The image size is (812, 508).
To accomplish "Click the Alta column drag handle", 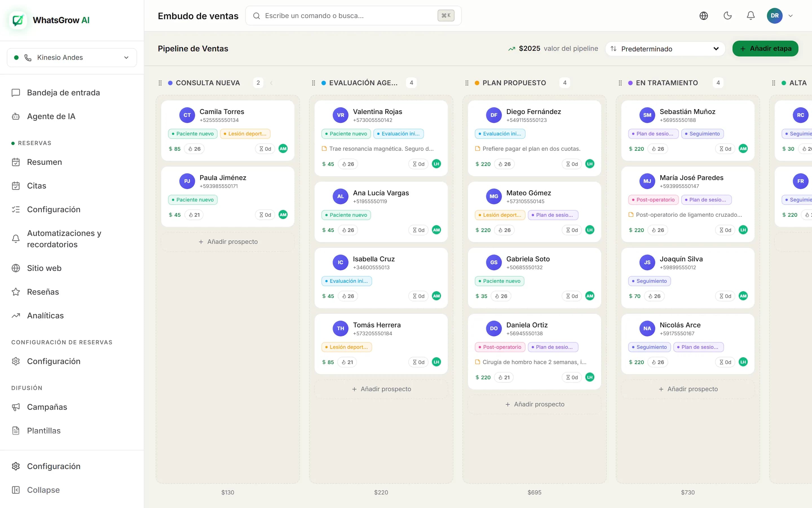I will [773, 83].
